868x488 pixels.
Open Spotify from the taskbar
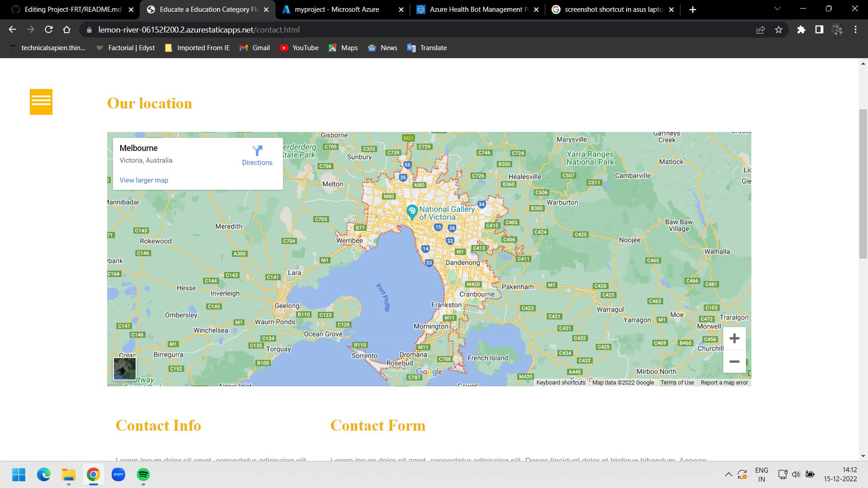(x=143, y=474)
